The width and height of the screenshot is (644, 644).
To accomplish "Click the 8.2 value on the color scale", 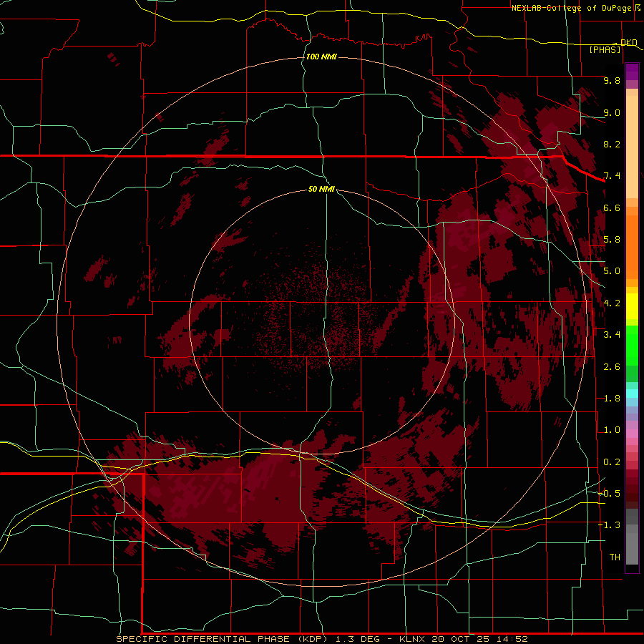I will [x=612, y=144].
